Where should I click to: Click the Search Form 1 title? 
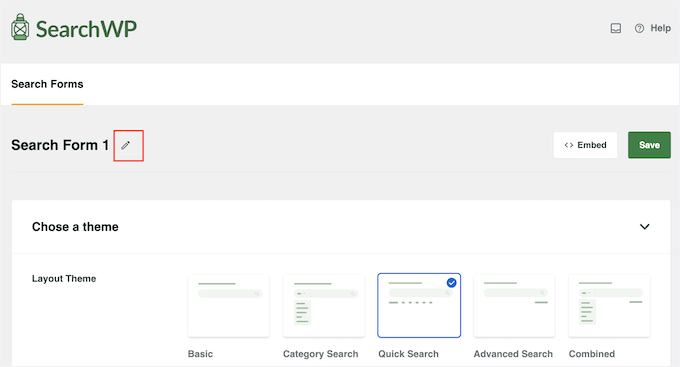pos(60,145)
